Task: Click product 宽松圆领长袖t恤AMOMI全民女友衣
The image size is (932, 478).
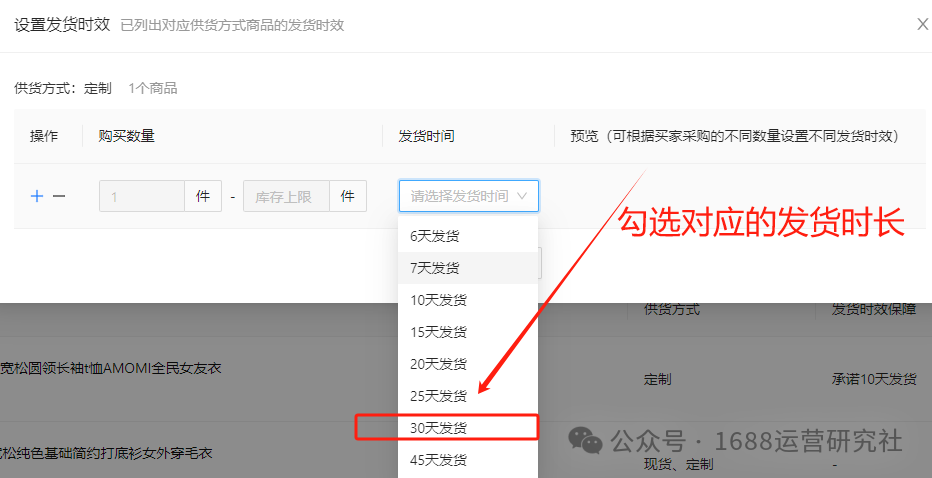Action: [x=111, y=368]
